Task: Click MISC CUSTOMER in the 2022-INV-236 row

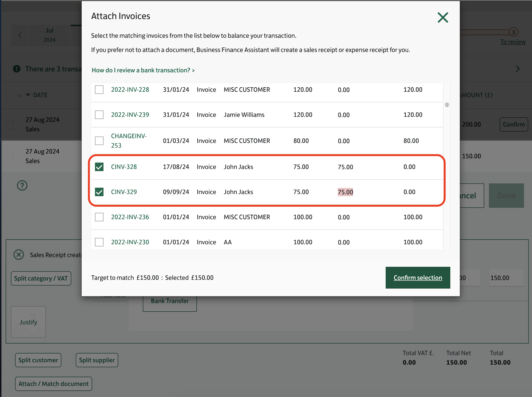Action: tap(247, 217)
